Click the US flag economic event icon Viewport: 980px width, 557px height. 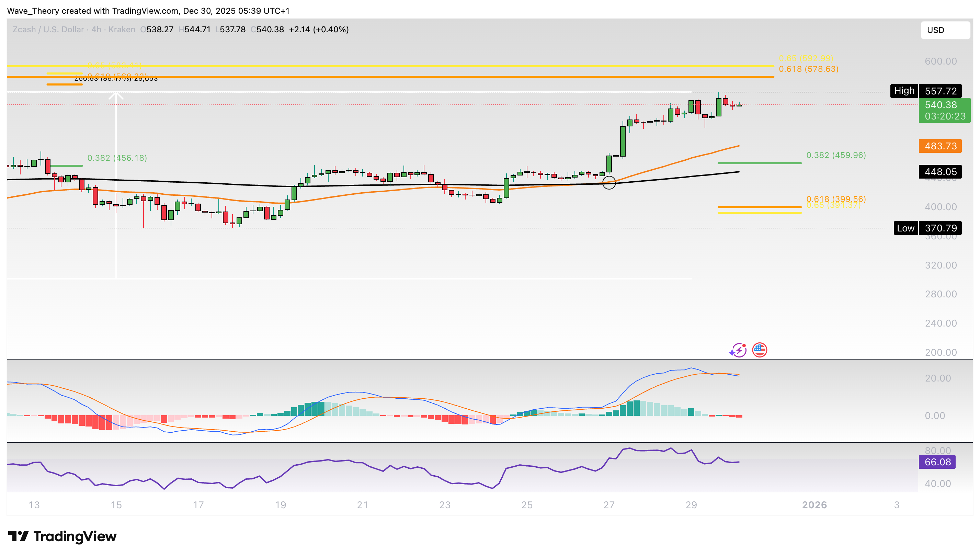[759, 350]
